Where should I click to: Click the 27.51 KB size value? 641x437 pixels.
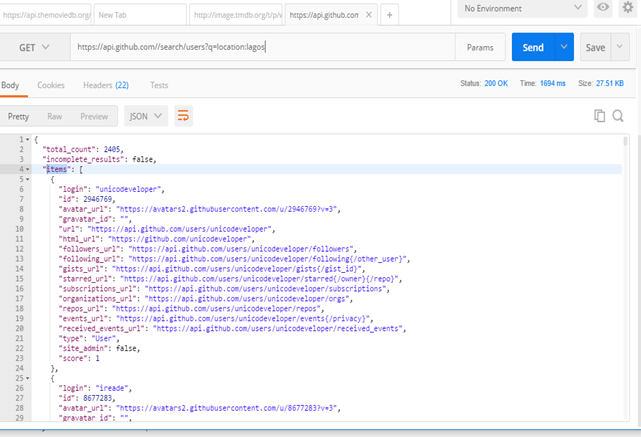click(610, 83)
